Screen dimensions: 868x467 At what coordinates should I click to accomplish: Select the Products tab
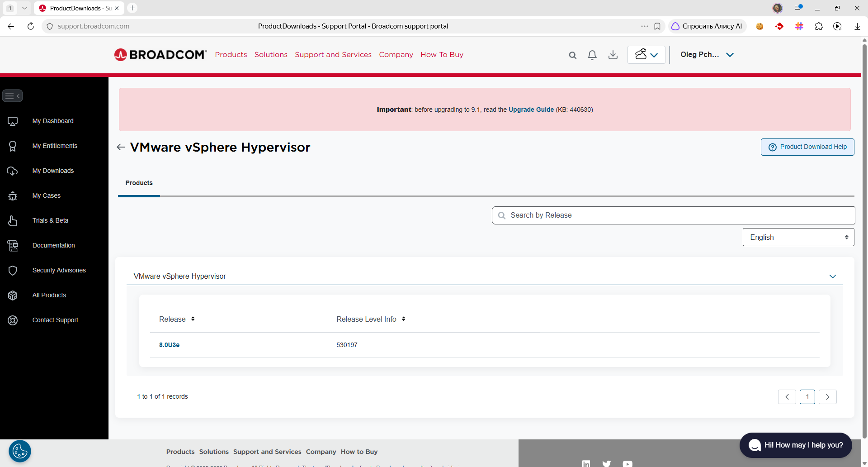[x=139, y=183]
